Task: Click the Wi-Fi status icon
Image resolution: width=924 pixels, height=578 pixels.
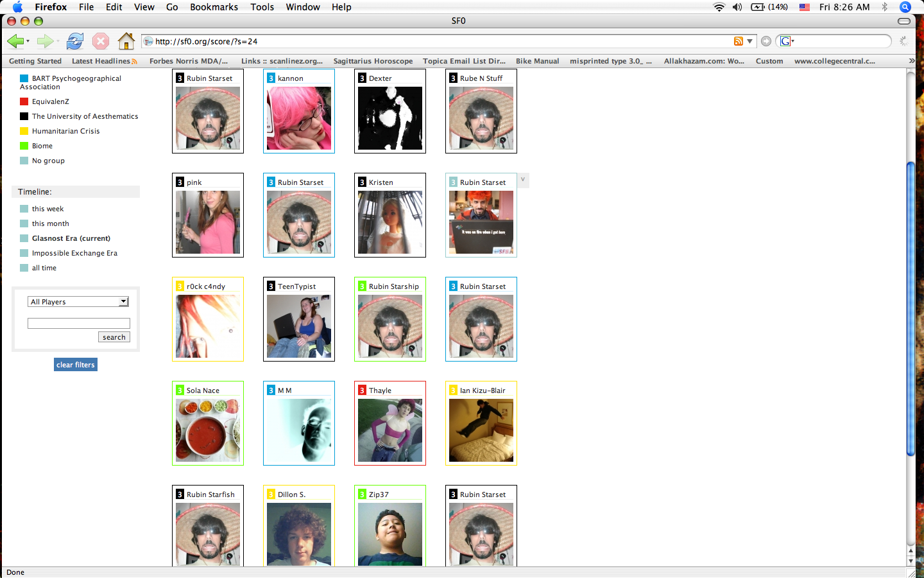Action: [719, 7]
